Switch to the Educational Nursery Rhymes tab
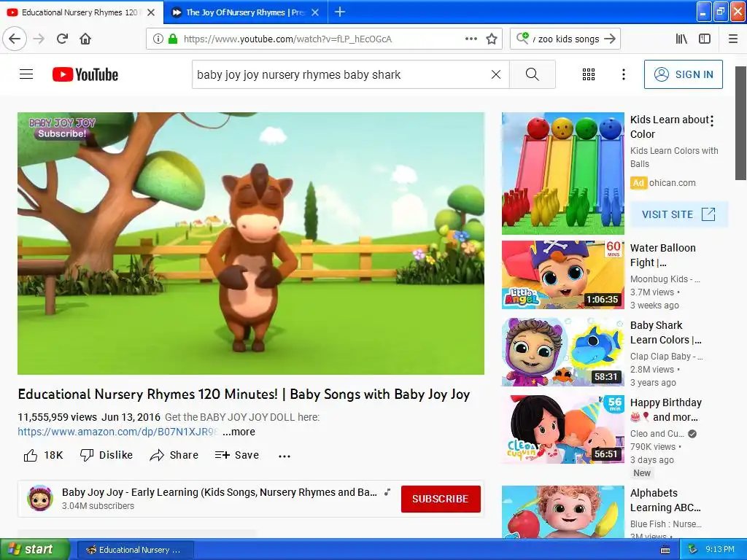Image resolution: width=747 pixels, height=560 pixels. [x=79, y=12]
